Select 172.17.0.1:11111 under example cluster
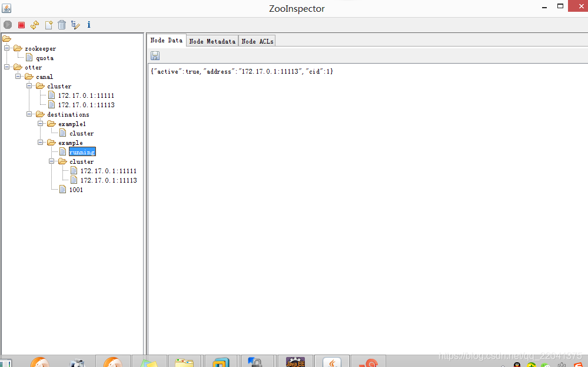Image resolution: width=588 pixels, height=367 pixels. pos(108,171)
